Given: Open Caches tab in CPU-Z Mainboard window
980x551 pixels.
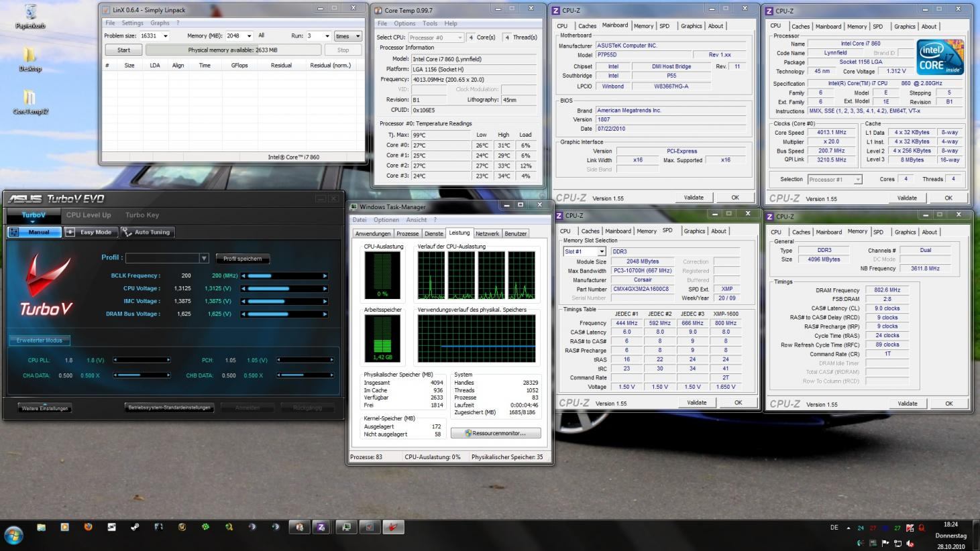Looking at the screenshot, I should coord(587,26).
